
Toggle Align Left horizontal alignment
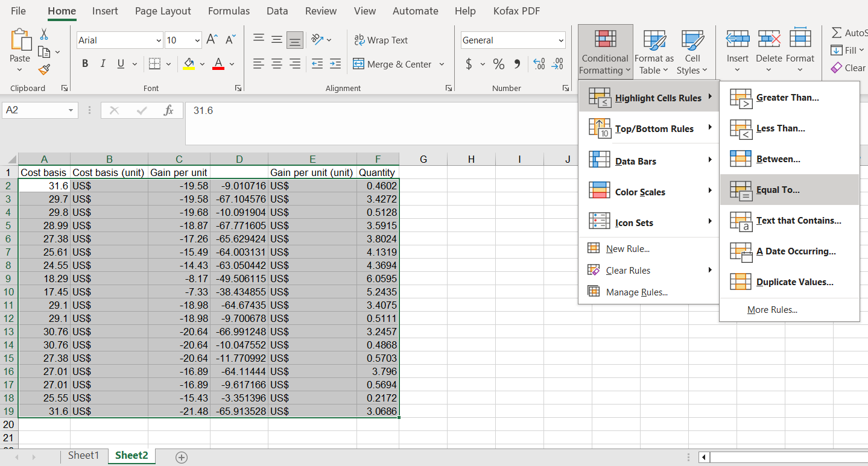(259, 64)
